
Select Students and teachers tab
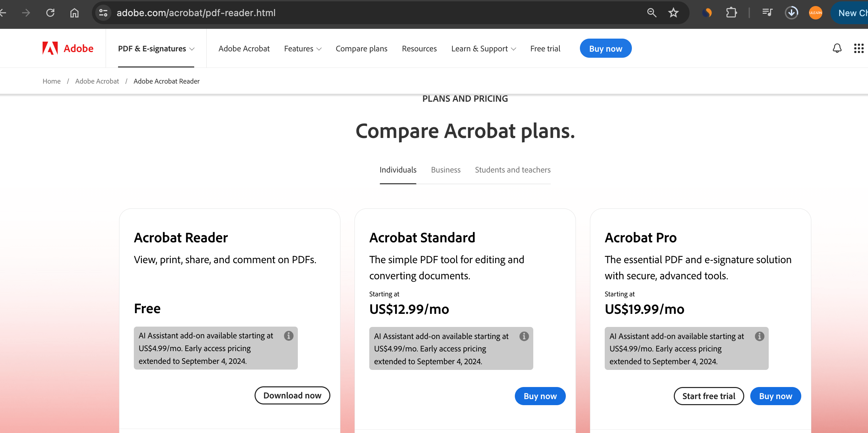(x=512, y=170)
